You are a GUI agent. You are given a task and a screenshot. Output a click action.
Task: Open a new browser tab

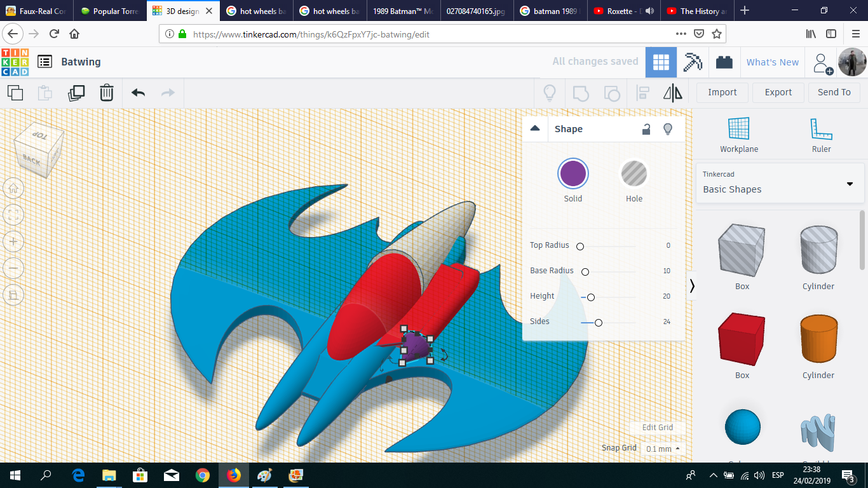point(745,11)
